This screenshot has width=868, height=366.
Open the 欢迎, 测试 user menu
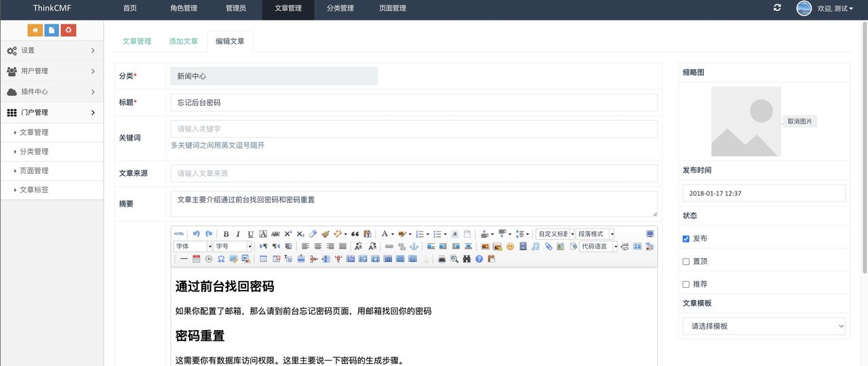click(825, 8)
